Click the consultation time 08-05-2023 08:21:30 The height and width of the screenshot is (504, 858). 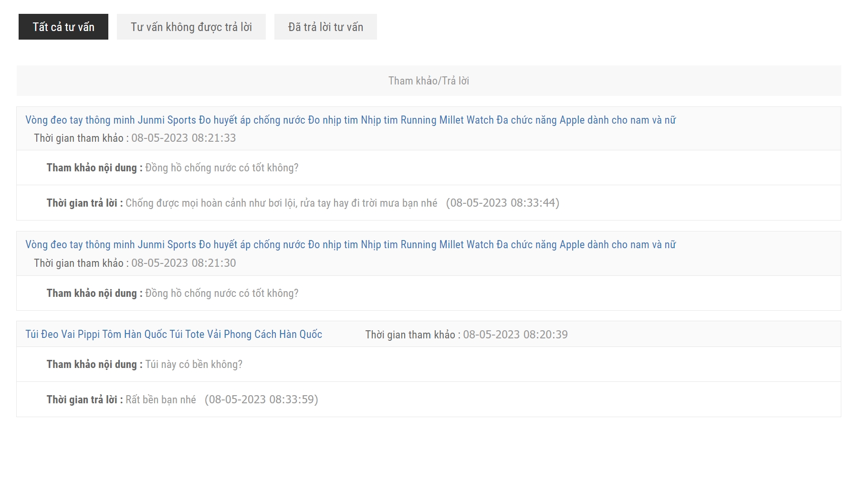coord(183,263)
